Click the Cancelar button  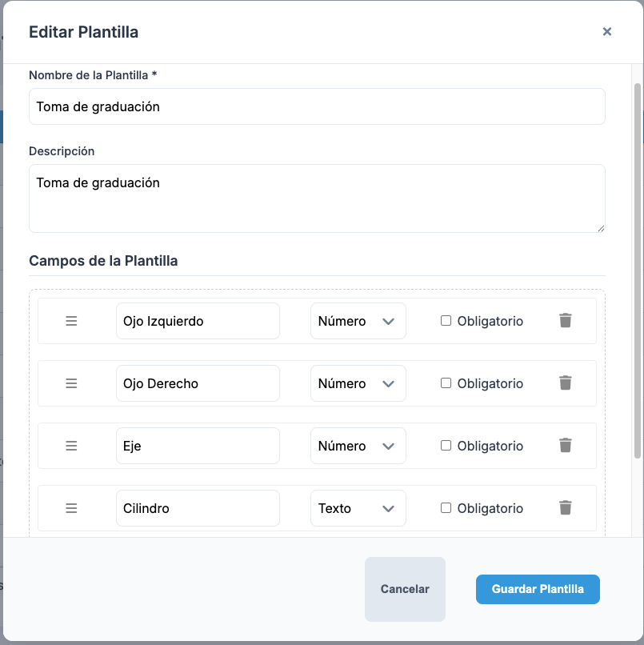(x=405, y=589)
